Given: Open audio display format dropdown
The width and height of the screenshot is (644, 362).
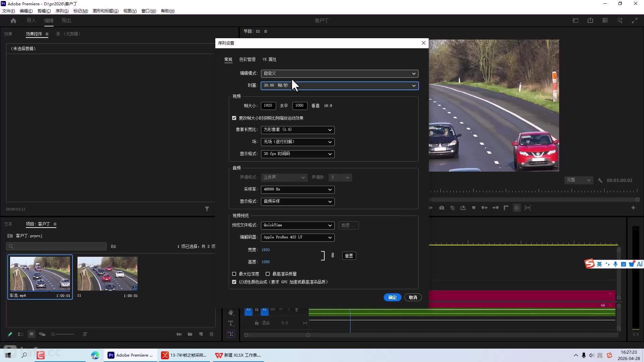Looking at the screenshot, I should pos(298,201).
